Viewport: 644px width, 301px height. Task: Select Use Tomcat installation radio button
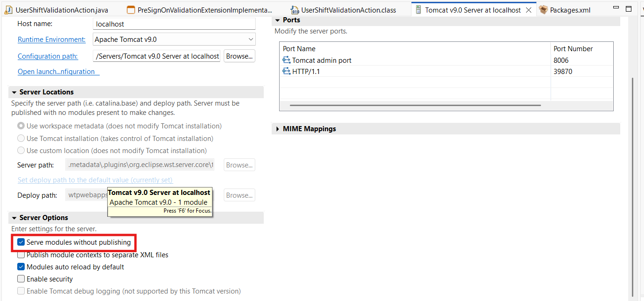tap(21, 138)
